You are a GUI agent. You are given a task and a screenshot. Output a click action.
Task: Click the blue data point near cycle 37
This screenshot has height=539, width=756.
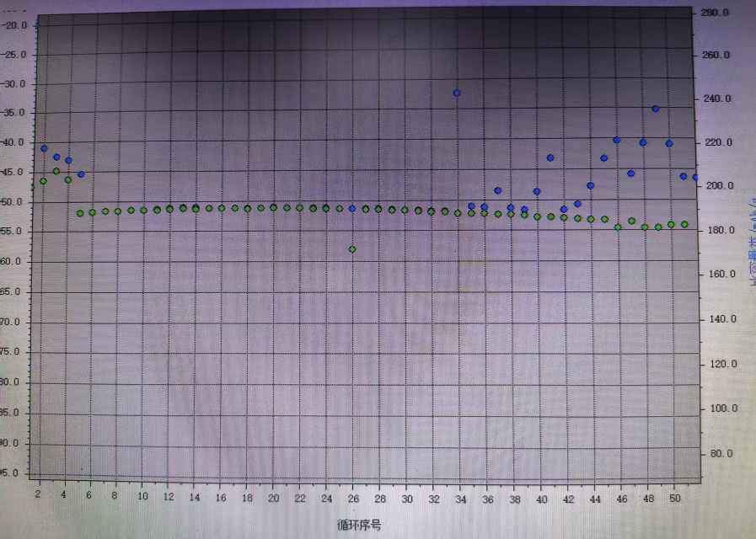pyautogui.click(x=498, y=190)
